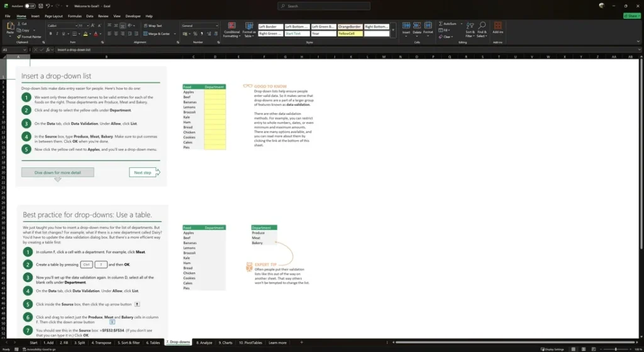Click the Insert cells icon
The height and width of the screenshot is (352, 644).
coord(406,26)
